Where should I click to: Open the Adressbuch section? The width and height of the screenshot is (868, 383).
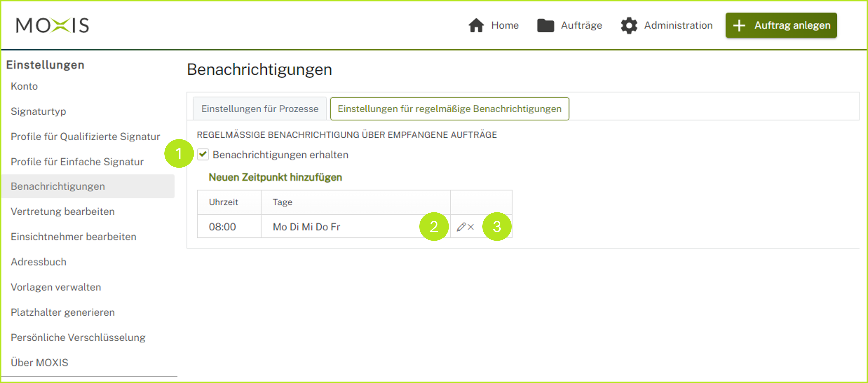[x=38, y=262]
